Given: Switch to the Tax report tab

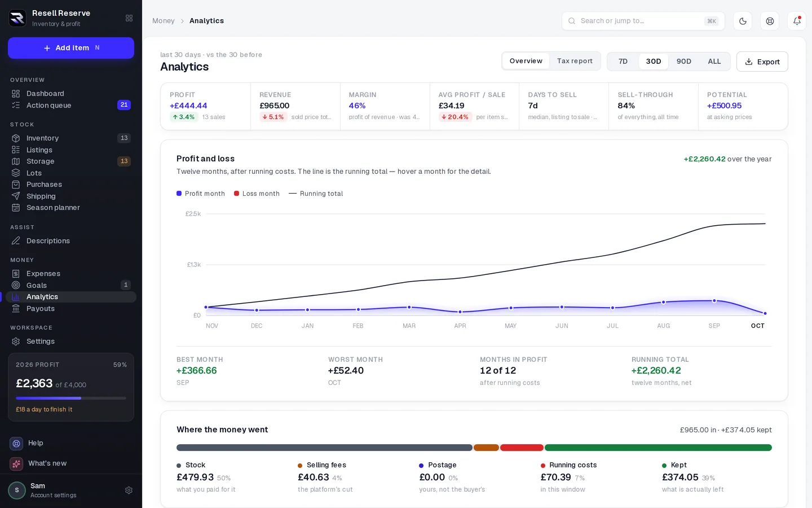Looking at the screenshot, I should tap(575, 61).
